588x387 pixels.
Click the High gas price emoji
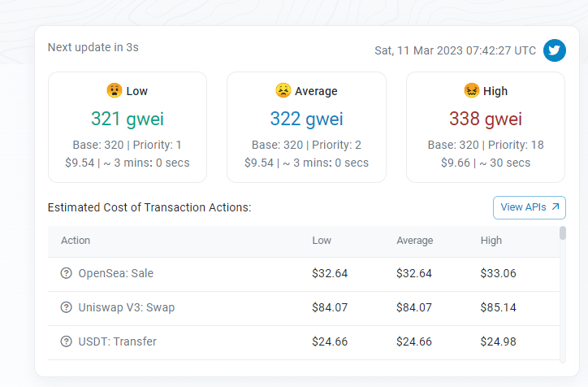(x=471, y=90)
